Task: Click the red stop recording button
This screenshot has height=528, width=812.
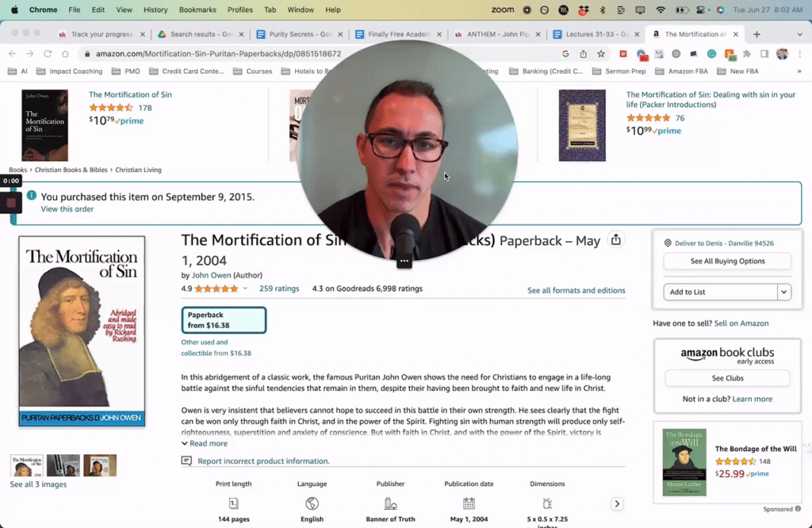Action: [11, 203]
